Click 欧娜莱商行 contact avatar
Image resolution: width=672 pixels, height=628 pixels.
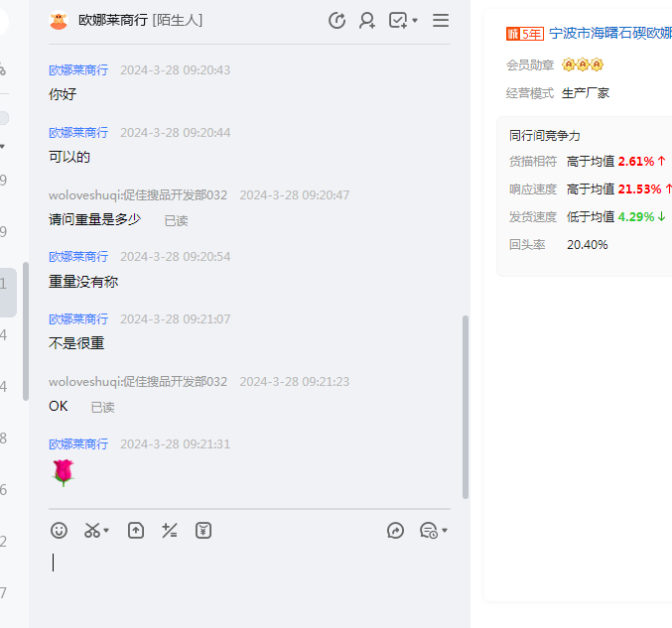pyautogui.click(x=59, y=20)
